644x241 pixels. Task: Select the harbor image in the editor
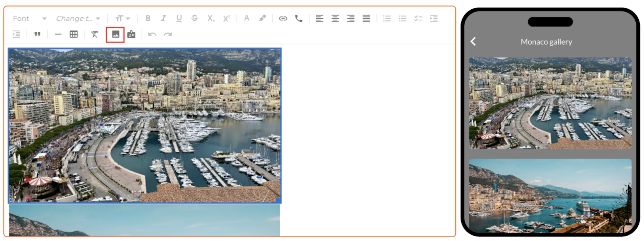[x=145, y=125]
